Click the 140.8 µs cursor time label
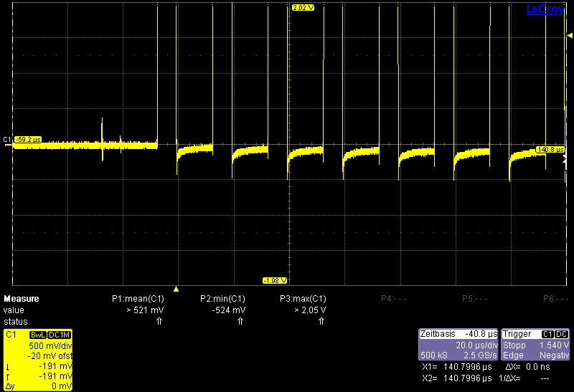Screen dimensions: 574x392 (550, 149)
